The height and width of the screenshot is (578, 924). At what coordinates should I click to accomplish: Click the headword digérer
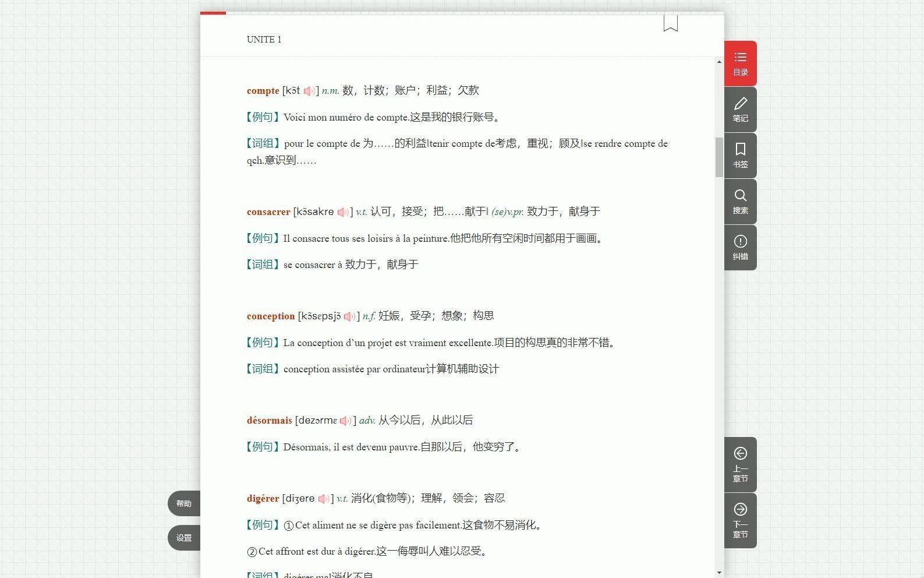(263, 499)
